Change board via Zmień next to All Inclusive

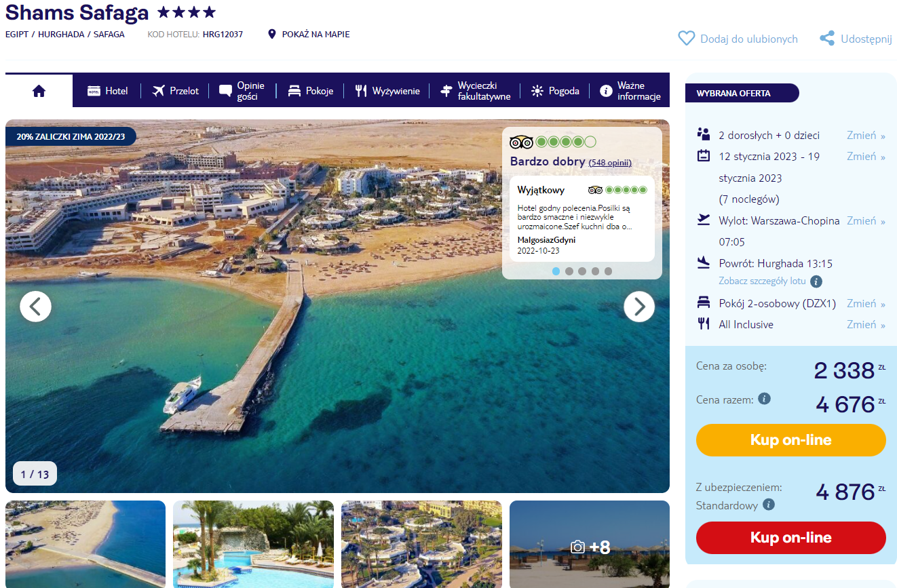[x=866, y=325]
